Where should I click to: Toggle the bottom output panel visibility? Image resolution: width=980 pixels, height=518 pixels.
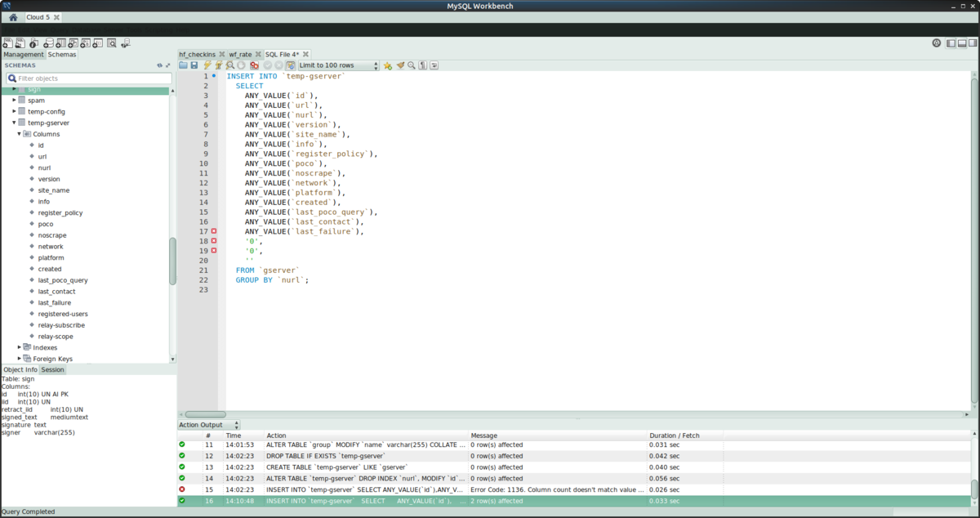pyautogui.click(x=961, y=43)
